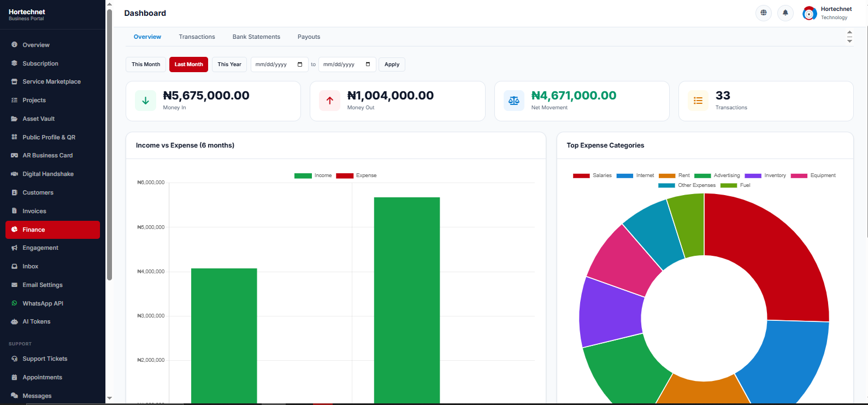The width and height of the screenshot is (868, 405).
Task: Click the Asset Vault folder icon
Action: [x=14, y=119]
